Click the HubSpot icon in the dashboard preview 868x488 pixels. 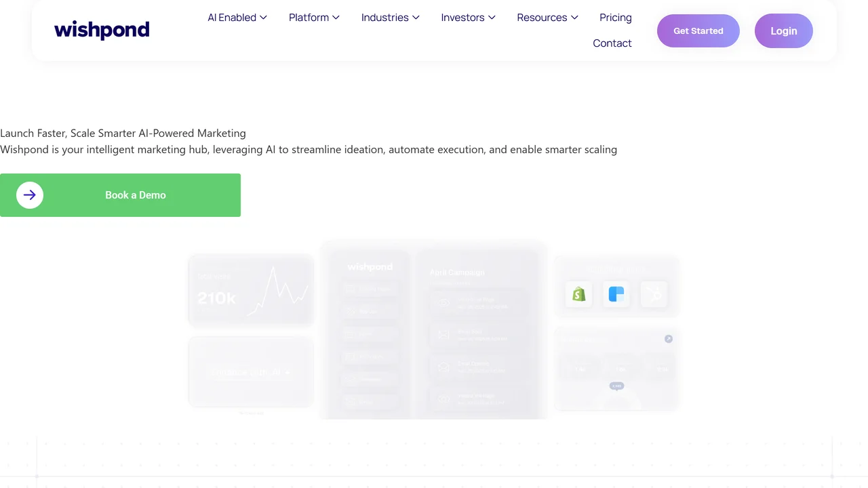[654, 294]
